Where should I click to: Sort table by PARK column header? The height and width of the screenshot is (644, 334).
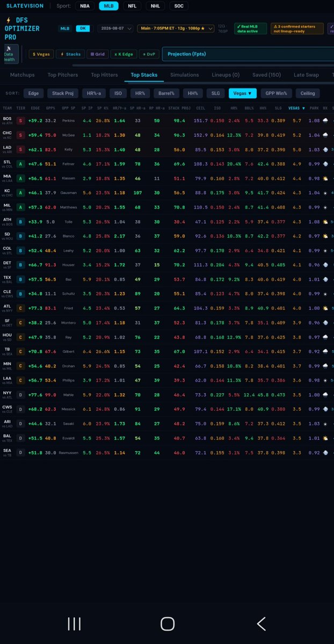point(314,108)
